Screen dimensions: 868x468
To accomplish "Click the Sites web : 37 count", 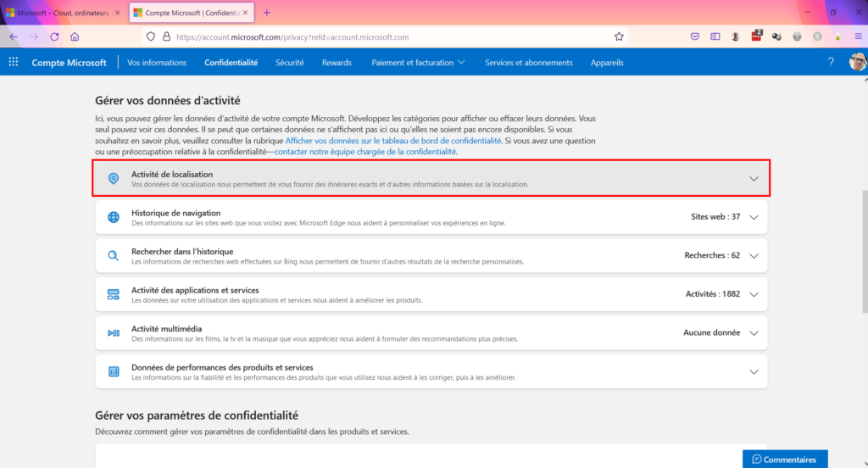I will [715, 216].
